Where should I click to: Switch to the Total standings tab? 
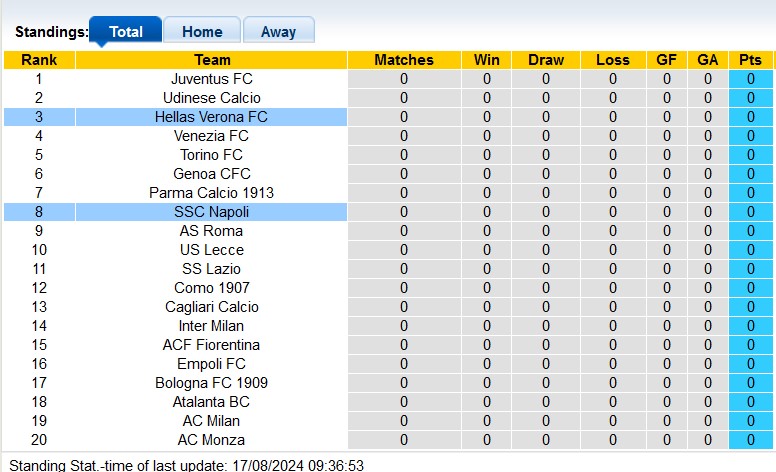[x=125, y=31]
